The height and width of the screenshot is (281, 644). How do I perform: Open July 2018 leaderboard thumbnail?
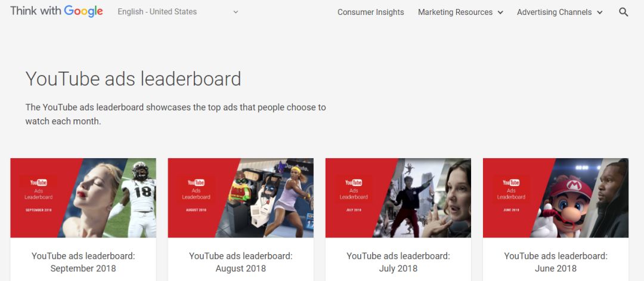pyautogui.click(x=398, y=198)
